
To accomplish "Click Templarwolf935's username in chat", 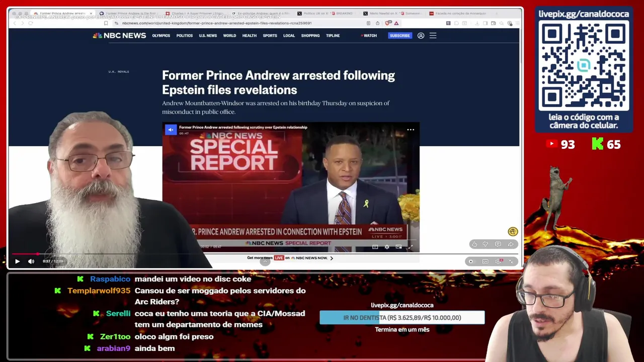I will click(x=99, y=291).
